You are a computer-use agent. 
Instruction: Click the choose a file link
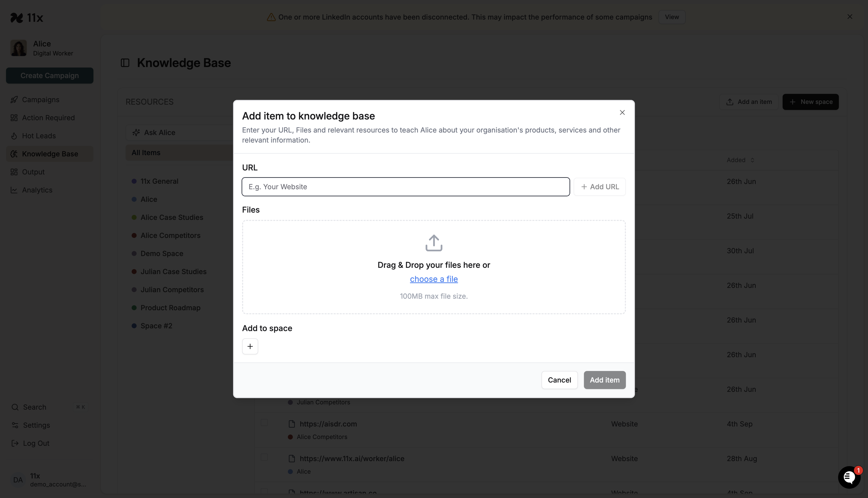[x=433, y=279]
